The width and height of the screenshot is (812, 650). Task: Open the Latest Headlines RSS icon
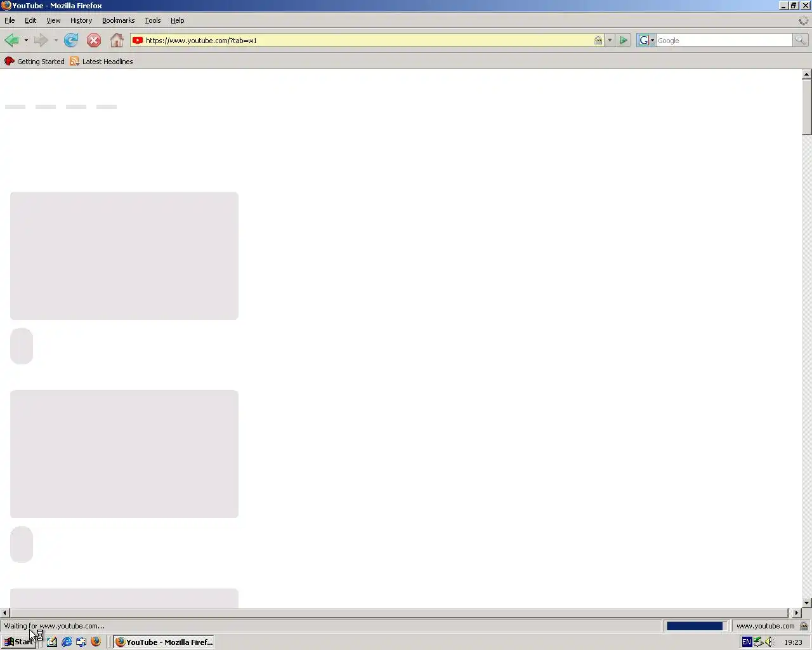[75, 62]
